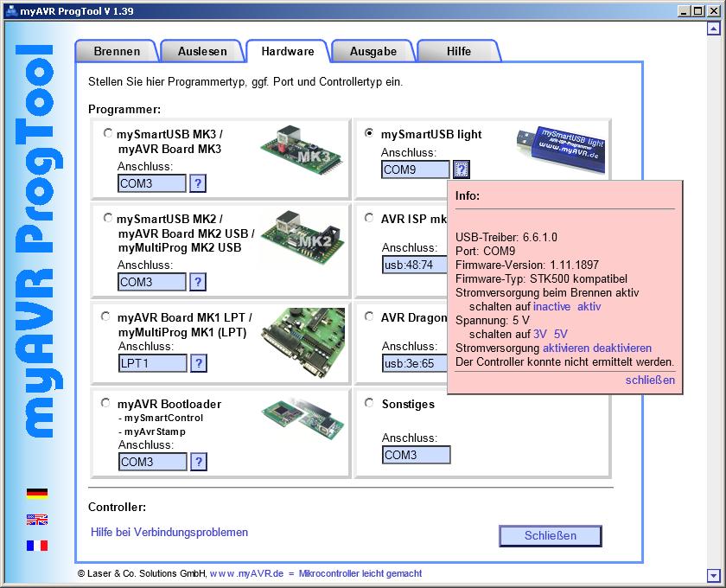Click deaktivieren for Stromversorgung
Viewport: 726px width, 588px height.
622,348
